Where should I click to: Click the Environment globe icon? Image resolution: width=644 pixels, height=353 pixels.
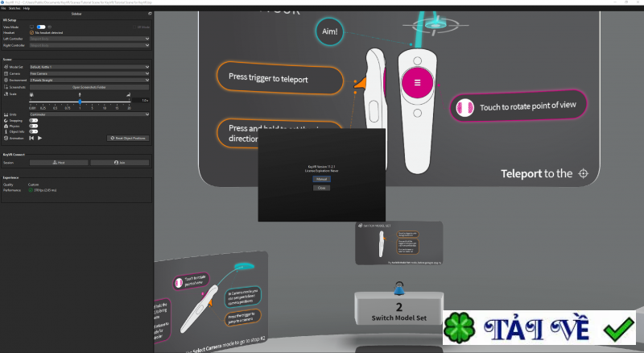(x=6, y=80)
